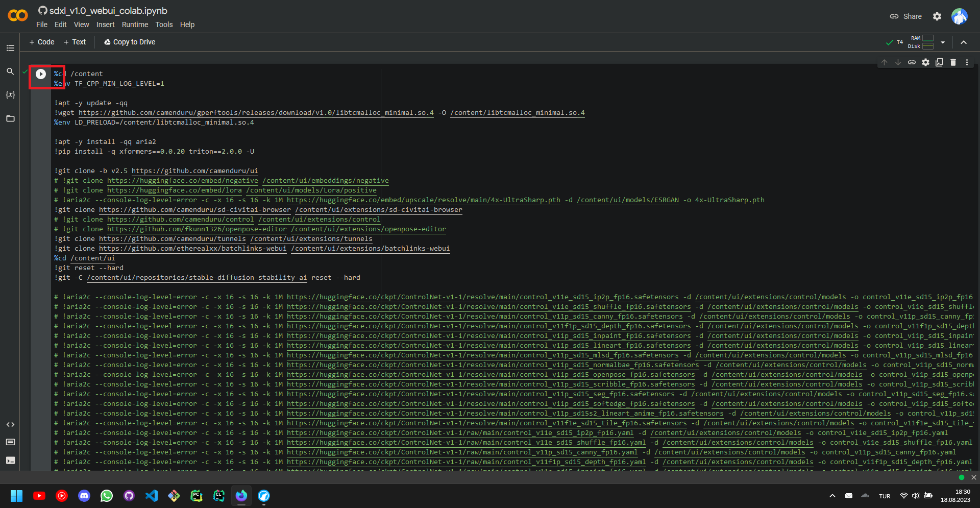Click the %env TF_CPP_MIN_LOG_LEVEL=1 line

(109, 84)
